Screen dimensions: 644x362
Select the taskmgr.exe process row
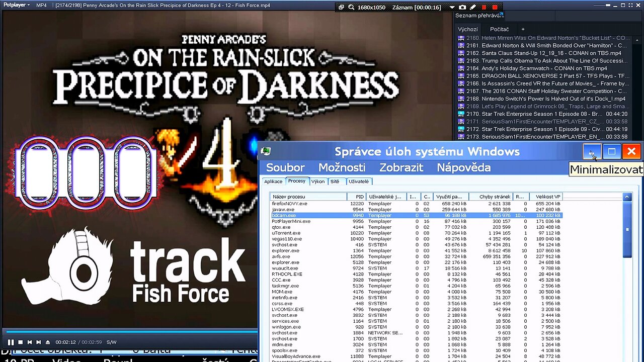coord(416,286)
